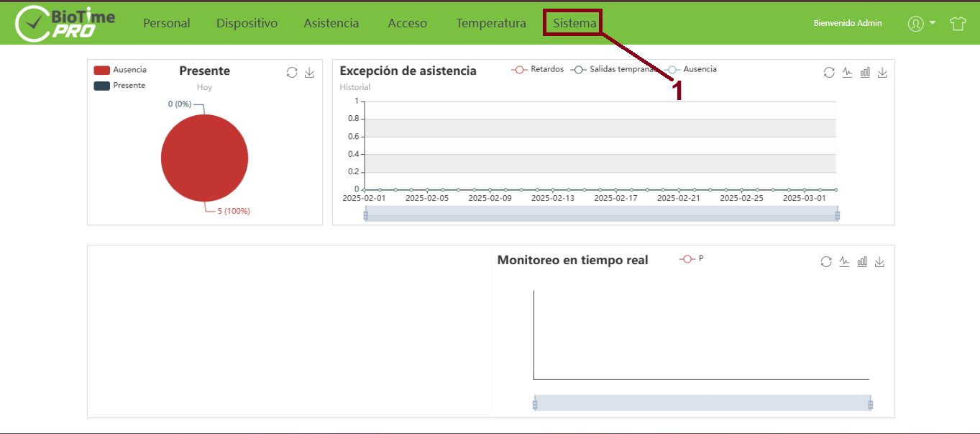Viewport: 980px width, 434px height.
Task: Download the Monitoreo en tiempo real data
Action: pos(879,261)
